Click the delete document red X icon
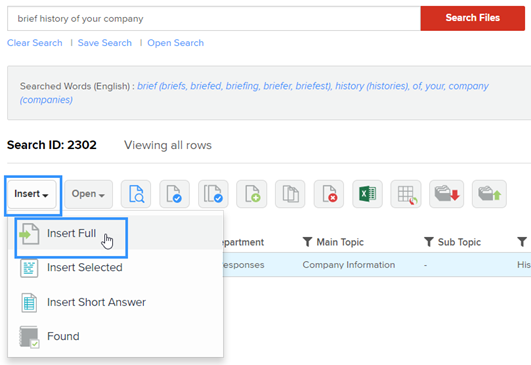 pyautogui.click(x=329, y=194)
